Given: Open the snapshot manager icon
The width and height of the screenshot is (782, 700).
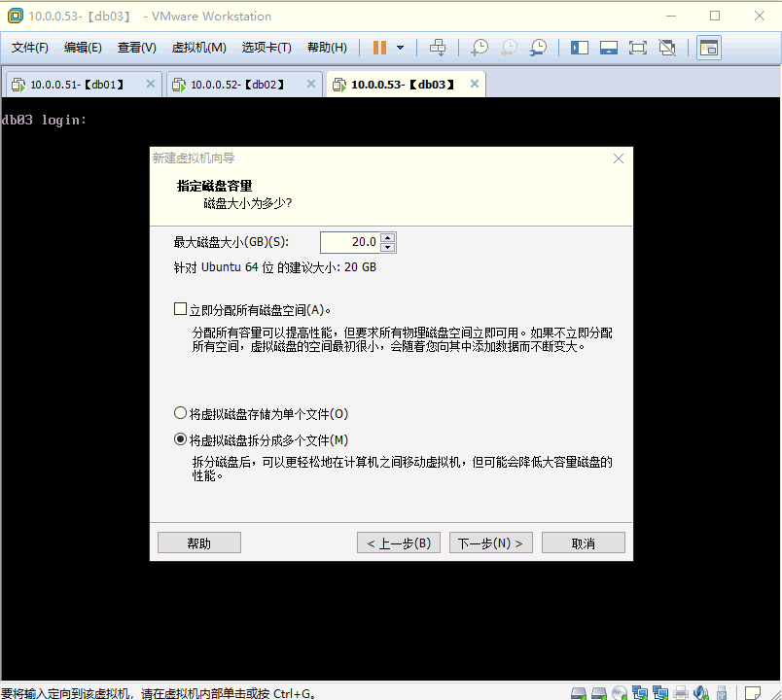Looking at the screenshot, I should click(x=538, y=47).
